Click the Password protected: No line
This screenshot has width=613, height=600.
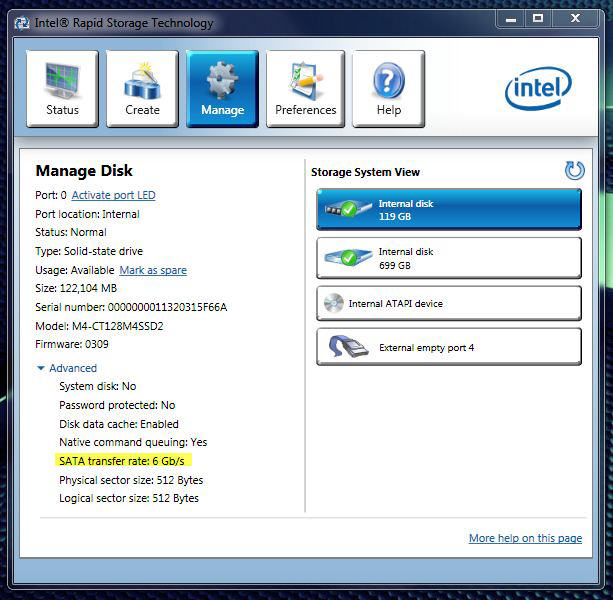[117, 405]
